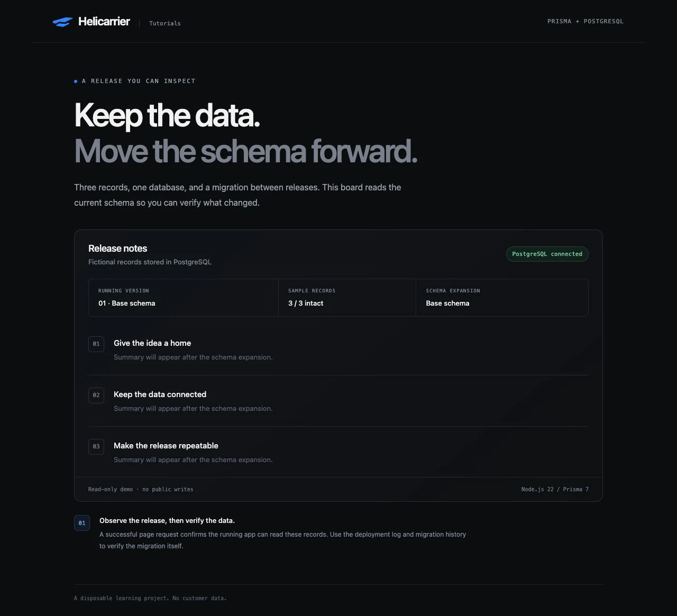Open the Make the release repeatable note

pos(166,446)
